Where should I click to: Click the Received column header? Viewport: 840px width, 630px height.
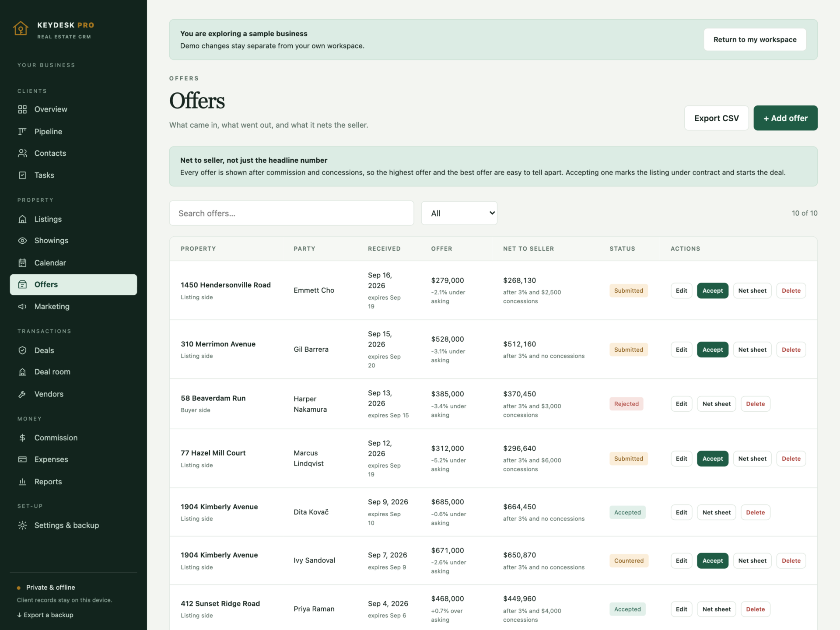coord(384,248)
